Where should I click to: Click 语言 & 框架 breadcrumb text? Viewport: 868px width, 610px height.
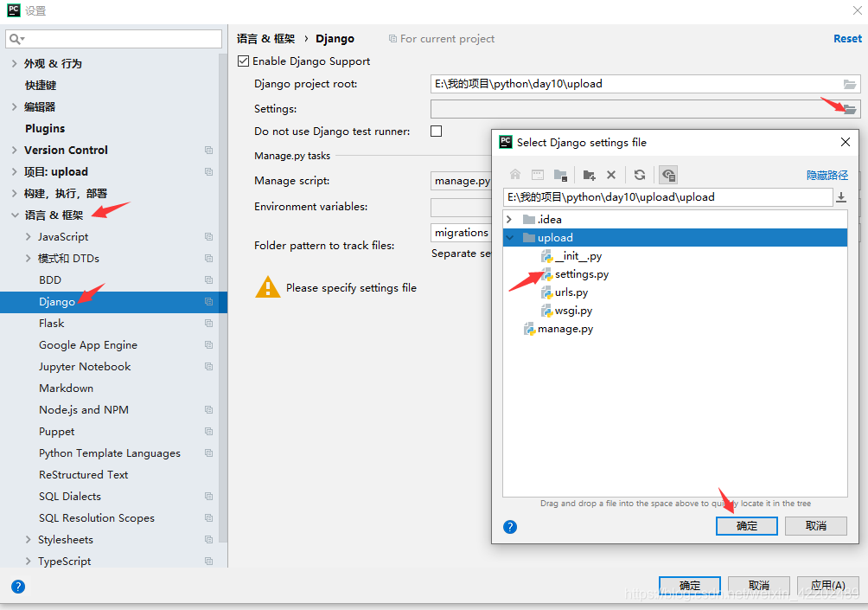(x=265, y=39)
